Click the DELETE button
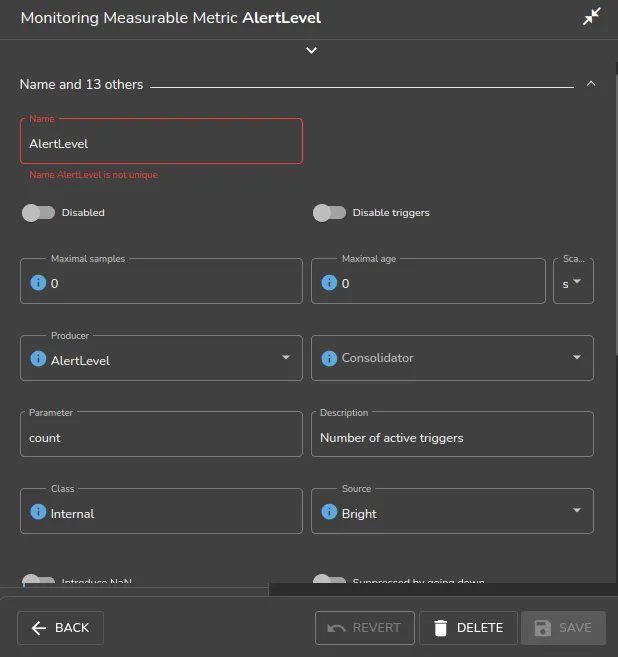618x657 pixels. pos(468,628)
